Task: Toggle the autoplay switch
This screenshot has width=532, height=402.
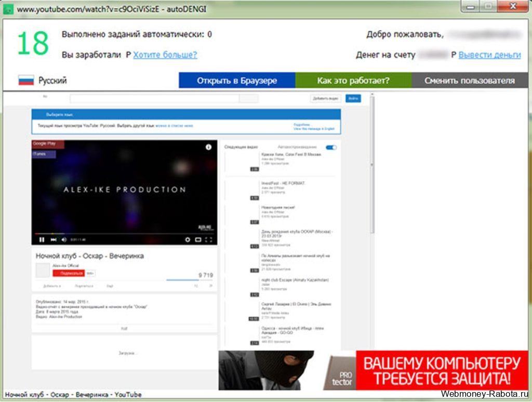Action: click(331, 147)
